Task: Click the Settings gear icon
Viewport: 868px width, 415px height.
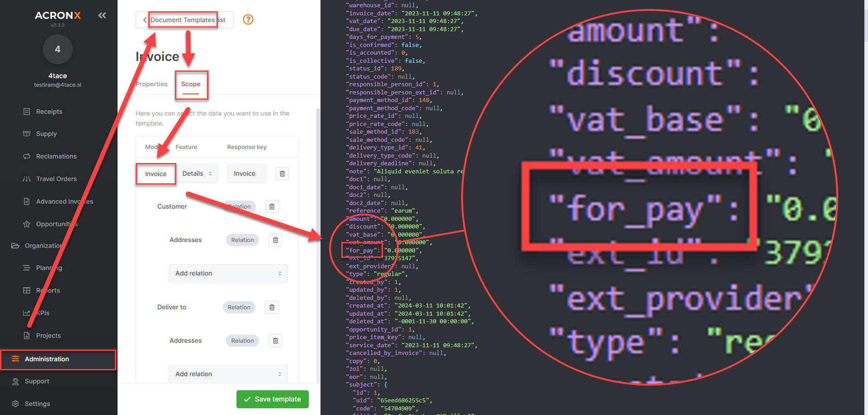Action: click(x=15, y=404)
